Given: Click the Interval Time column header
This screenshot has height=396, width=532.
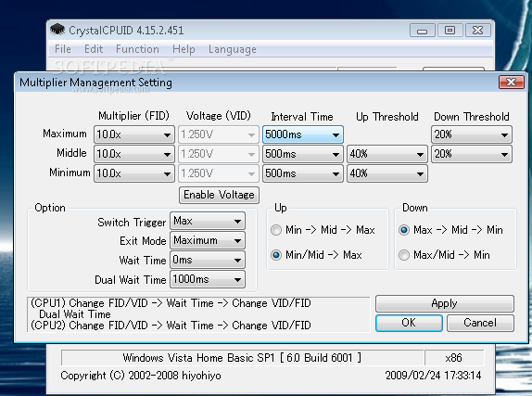Looking at the screenshot, I should point(302,117).
